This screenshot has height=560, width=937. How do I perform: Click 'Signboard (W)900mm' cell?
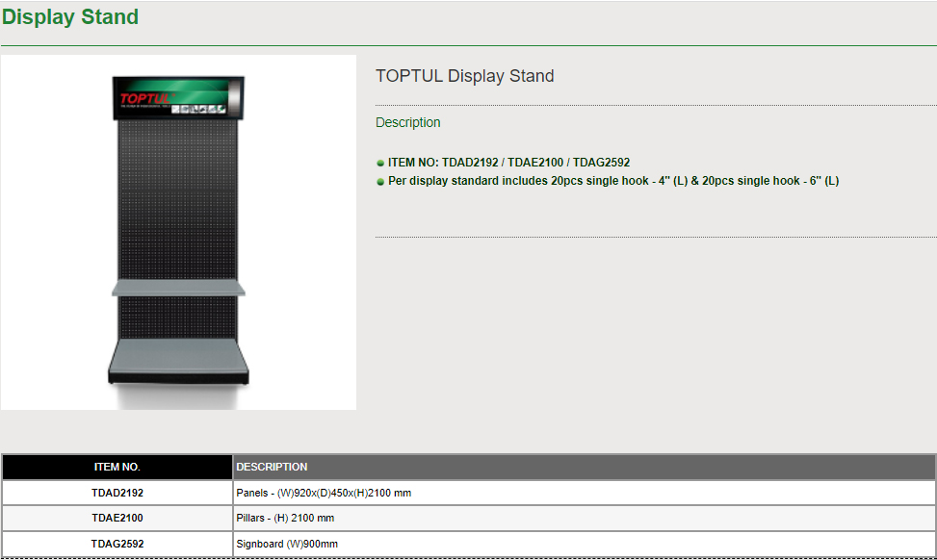[584, 544]
